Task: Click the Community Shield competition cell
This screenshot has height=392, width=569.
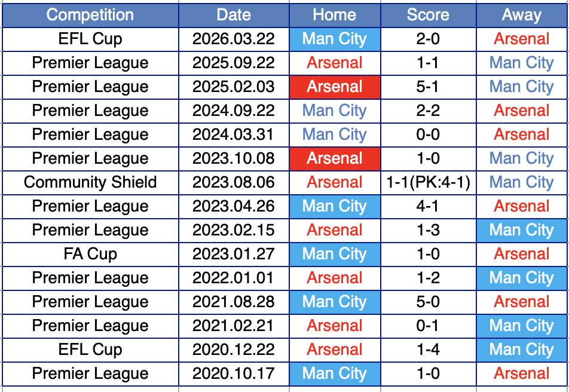Action: click(x=90, y=182)
